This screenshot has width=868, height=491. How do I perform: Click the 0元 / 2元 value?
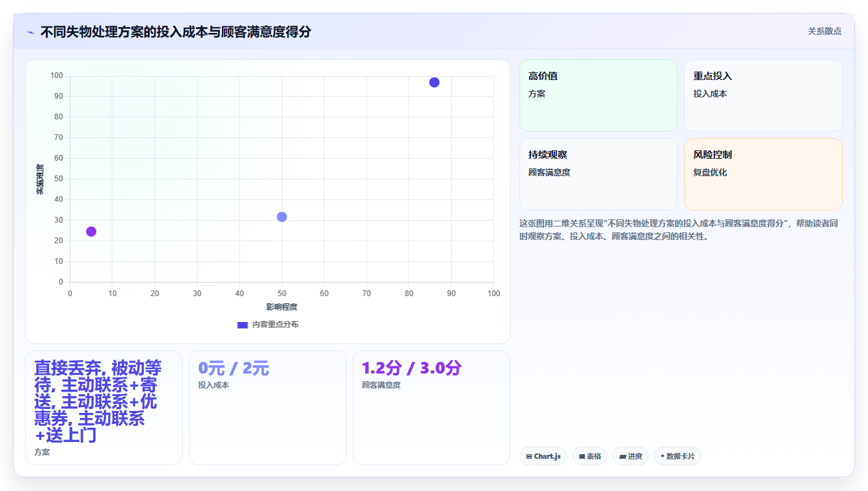coord(234,368)
